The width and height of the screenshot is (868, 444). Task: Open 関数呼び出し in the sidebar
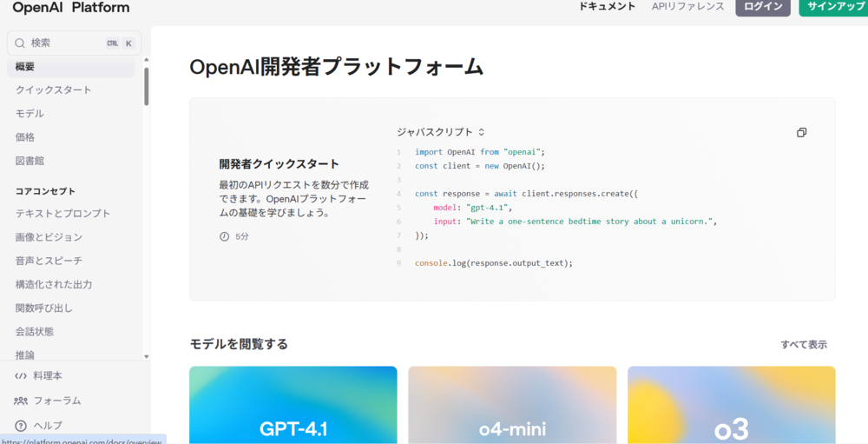tap(44, 308)
